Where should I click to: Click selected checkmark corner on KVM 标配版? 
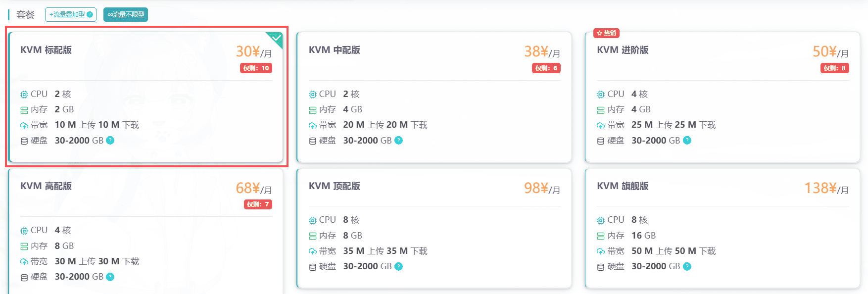(x=276, y=38)
